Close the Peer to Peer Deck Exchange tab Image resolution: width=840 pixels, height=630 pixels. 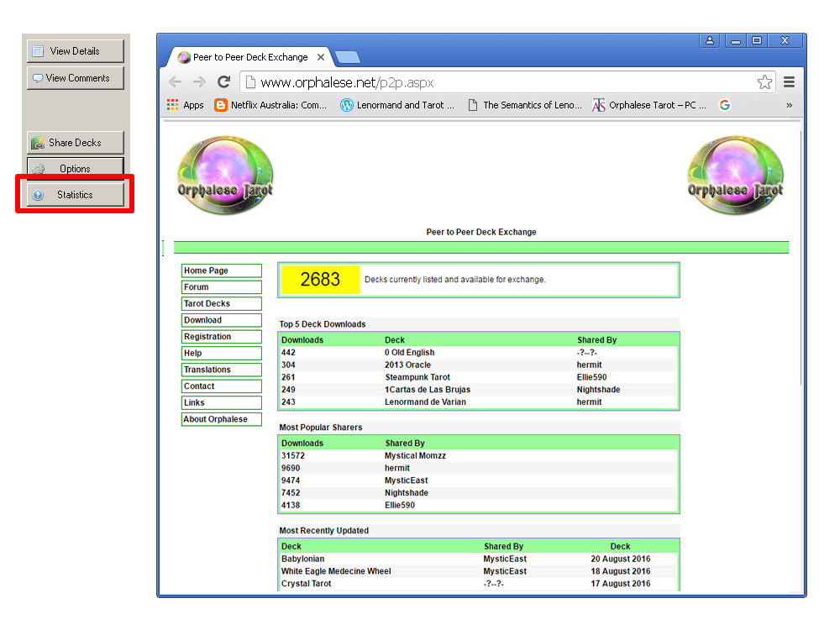[320, 57]
